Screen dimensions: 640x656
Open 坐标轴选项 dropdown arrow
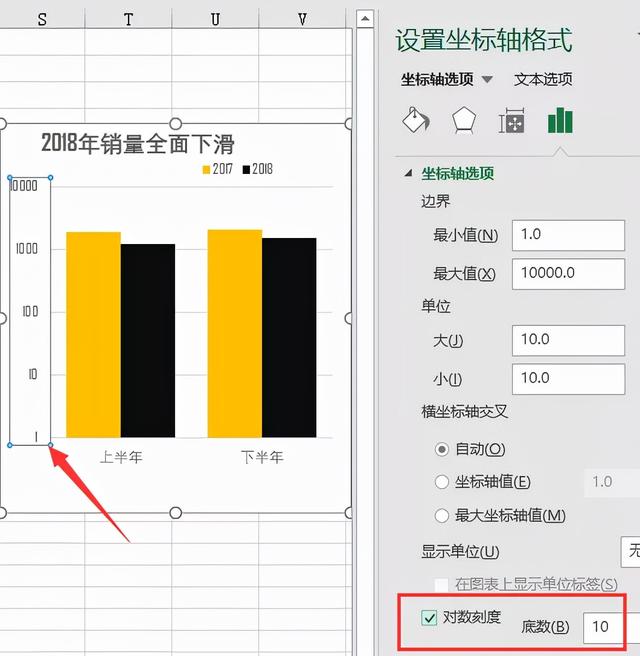(x=487, y=79)
